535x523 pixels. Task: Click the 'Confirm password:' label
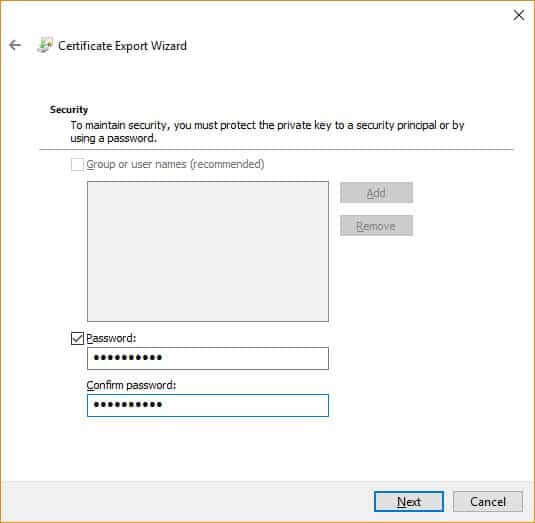point(131,385)
